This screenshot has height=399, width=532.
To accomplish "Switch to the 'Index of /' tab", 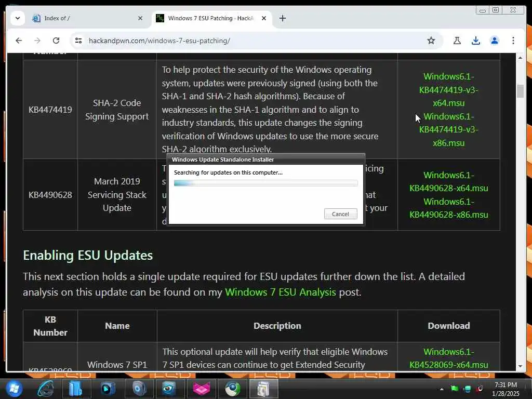I will click(x=87, y=18).
